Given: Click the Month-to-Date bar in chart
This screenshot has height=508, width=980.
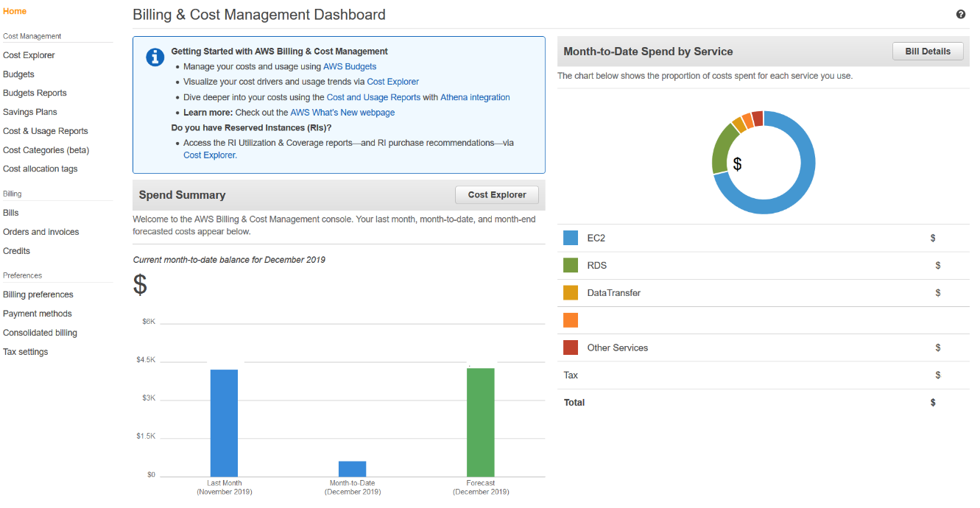Looking at the screenshot, I should pyautogui.click(x=352, y=469).
